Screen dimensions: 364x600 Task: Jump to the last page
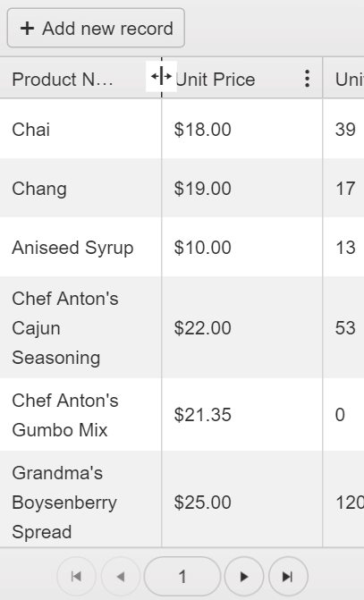point(288,576)
